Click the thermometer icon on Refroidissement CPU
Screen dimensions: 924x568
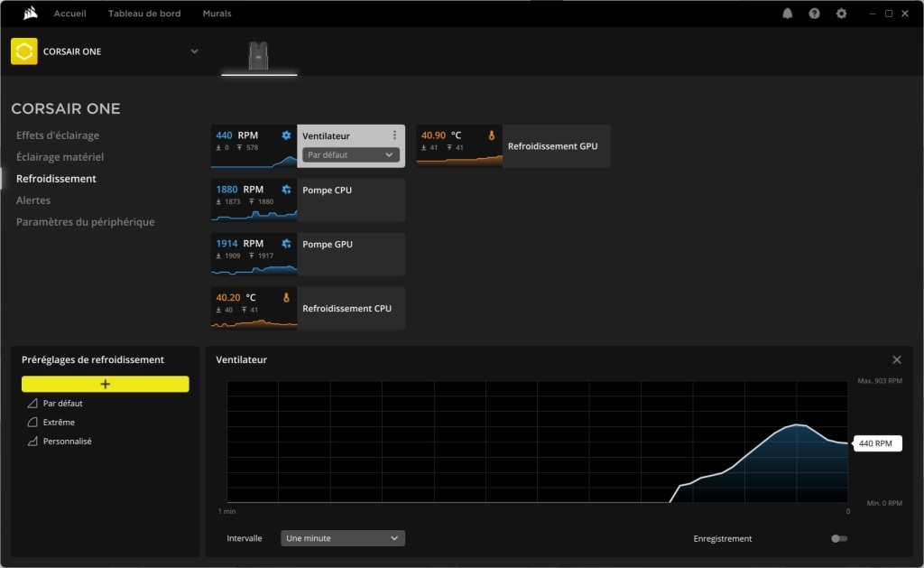click(x=286, y=296)
